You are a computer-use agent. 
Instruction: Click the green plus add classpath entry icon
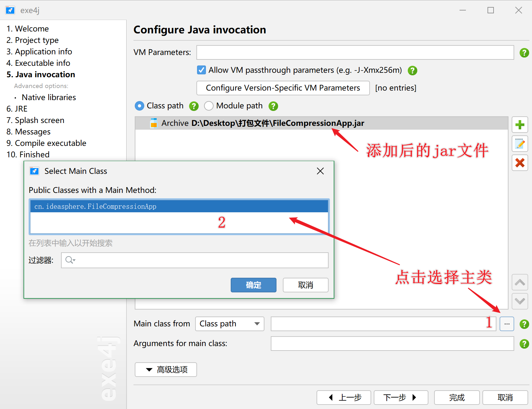click(x=520, y=125)
